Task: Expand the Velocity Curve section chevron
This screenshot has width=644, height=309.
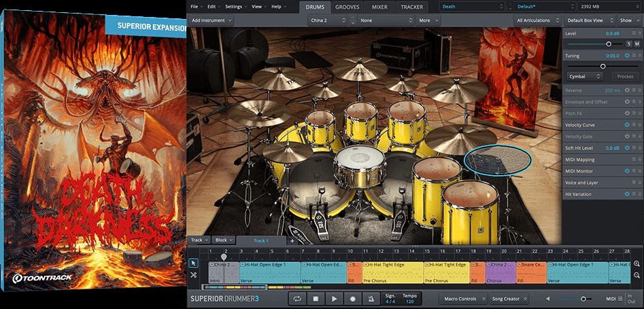Action: tap(641, 125)
